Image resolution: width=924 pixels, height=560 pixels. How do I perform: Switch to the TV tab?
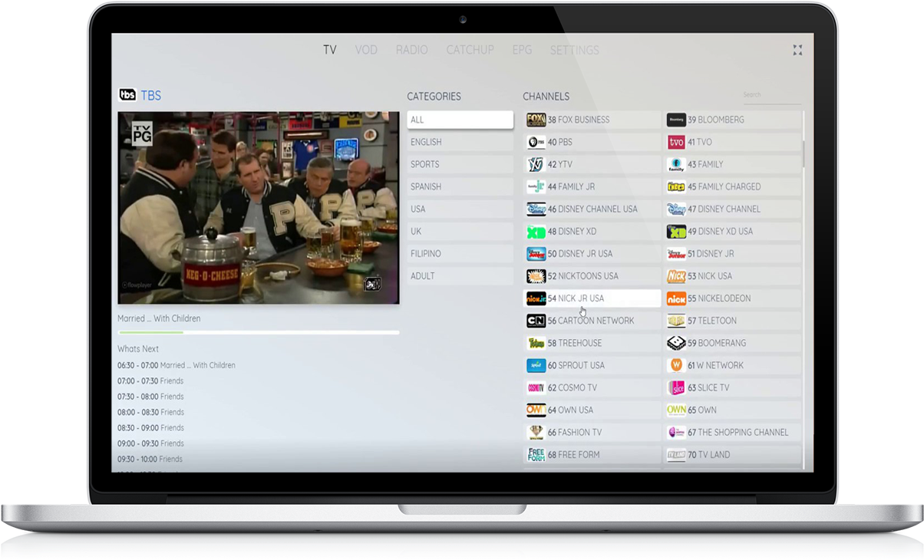click(329, 50)
